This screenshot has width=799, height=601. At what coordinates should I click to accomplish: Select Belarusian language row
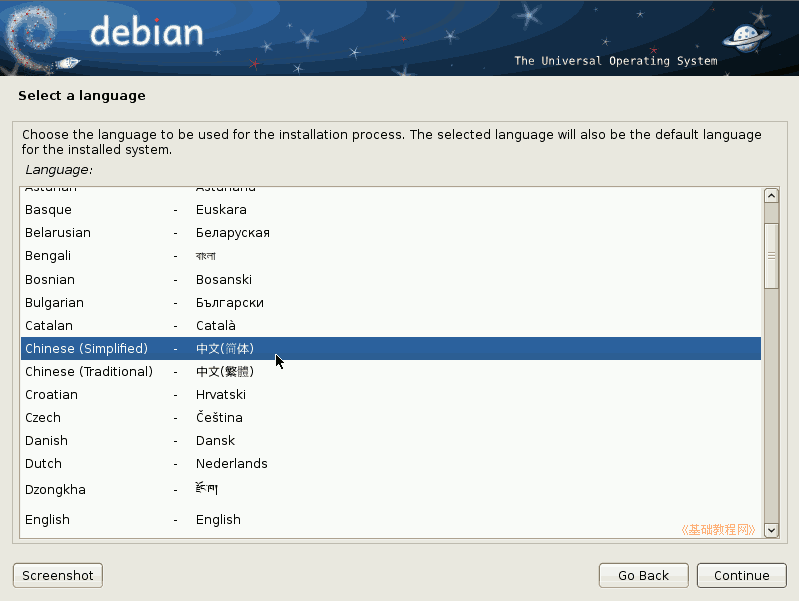(x=391, y=232)
